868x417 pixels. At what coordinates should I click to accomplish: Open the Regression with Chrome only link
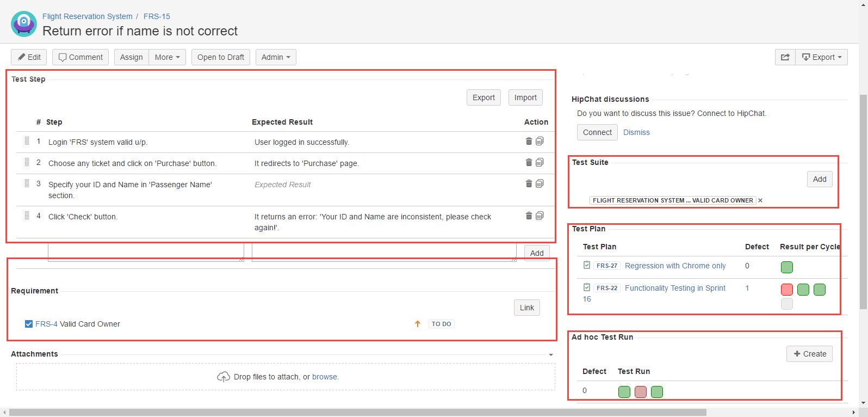(675, 266)
